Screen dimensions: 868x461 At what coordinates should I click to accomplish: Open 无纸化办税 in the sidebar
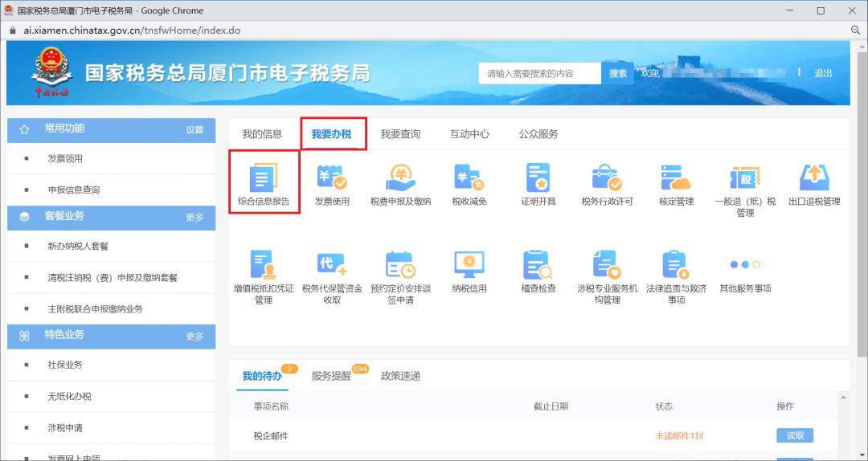70,396
